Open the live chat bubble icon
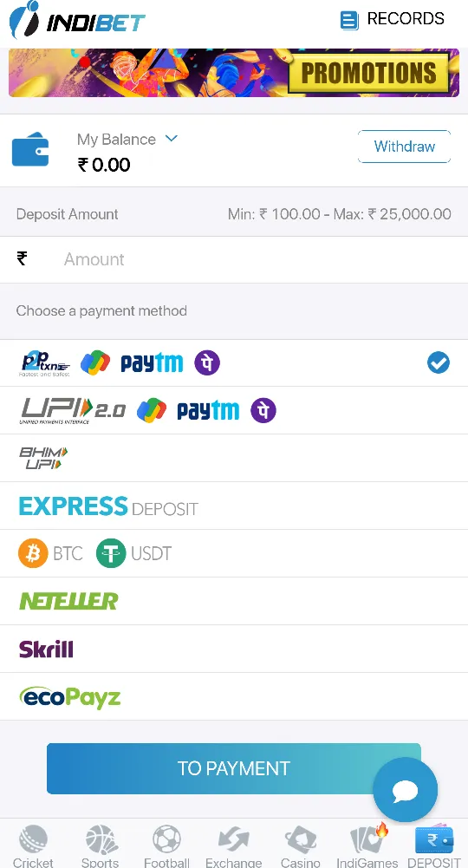The image size is (468, 868). pyautogui.click(x=405, y=790)
